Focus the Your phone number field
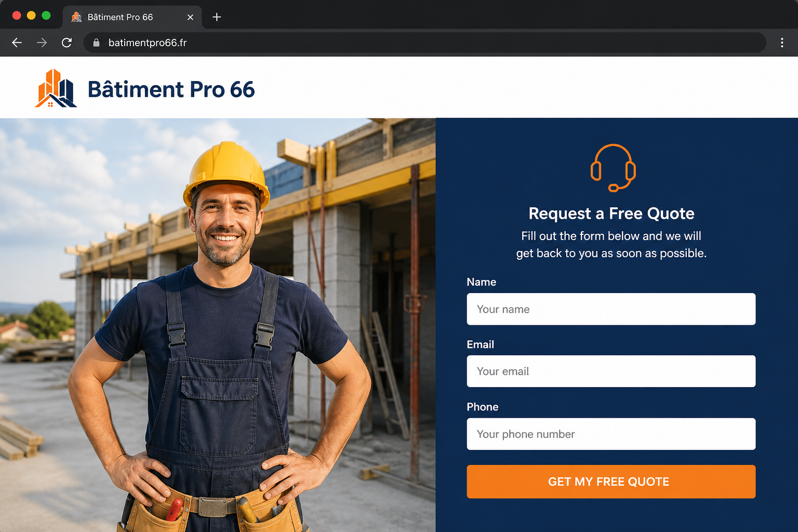The height and width of the screenshot is (532, 798). [x=611, y=434]
